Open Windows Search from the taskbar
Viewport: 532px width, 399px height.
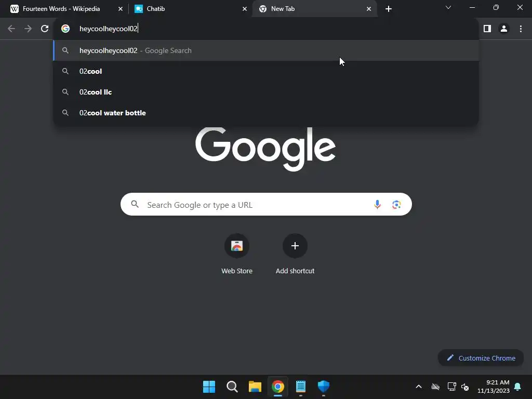(232, 387)
